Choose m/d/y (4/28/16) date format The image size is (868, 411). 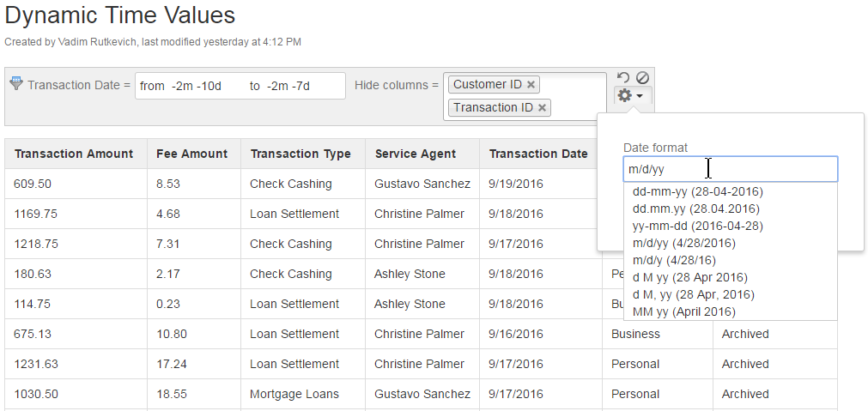point(674,260)
